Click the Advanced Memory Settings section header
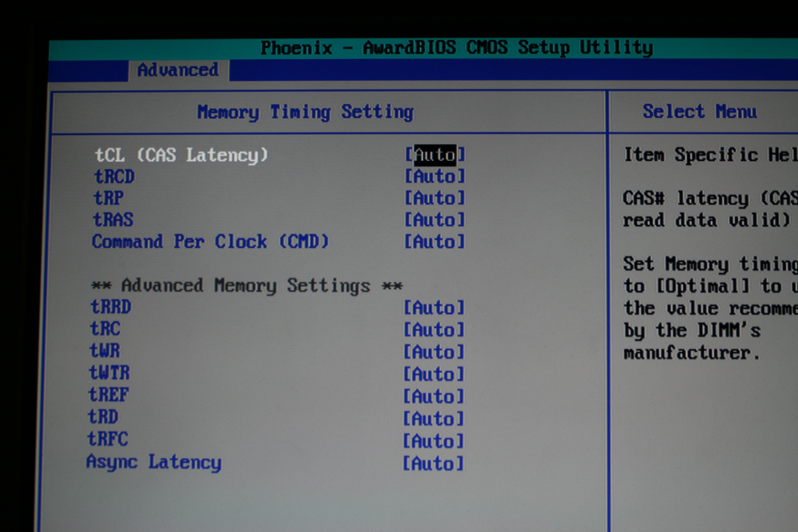This screenshot has width=798, height=532. click(x=247, y=286)
